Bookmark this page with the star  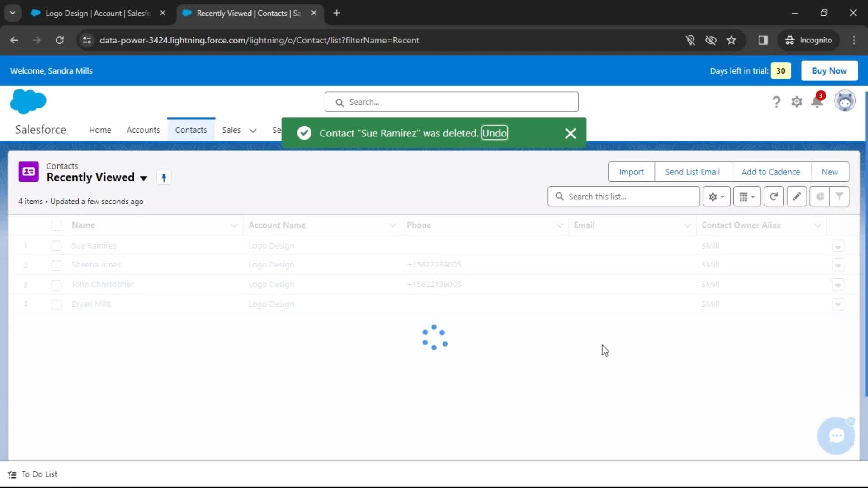tap(731, 40)
